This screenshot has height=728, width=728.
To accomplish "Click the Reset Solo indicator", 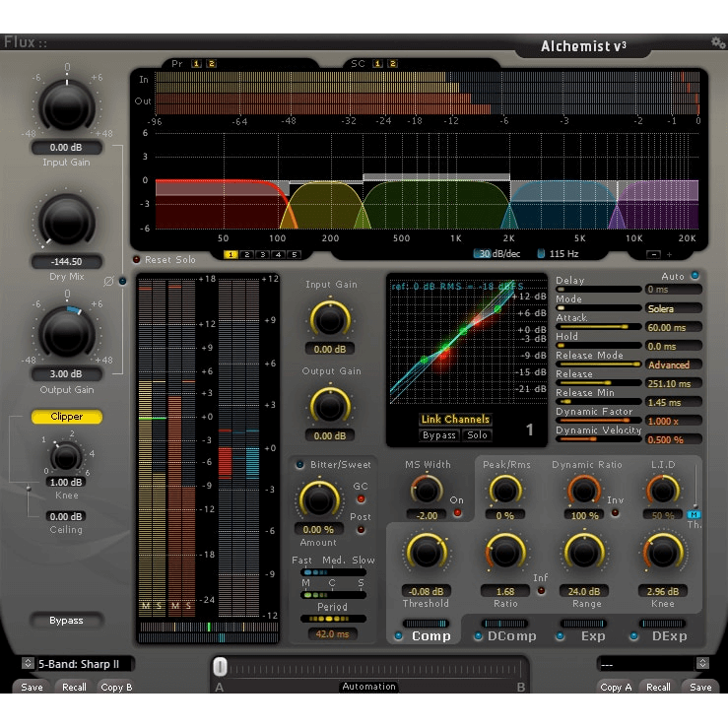I will point(137,259).
